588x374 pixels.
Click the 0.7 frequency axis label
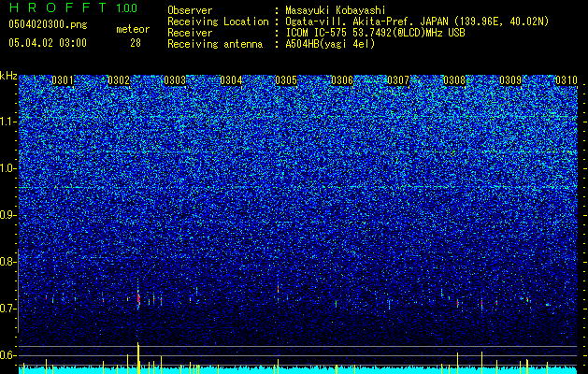coord(8,309)
